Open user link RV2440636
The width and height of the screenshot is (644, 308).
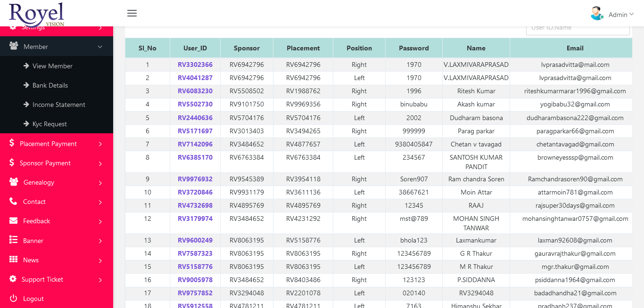[x=195, y=118]
